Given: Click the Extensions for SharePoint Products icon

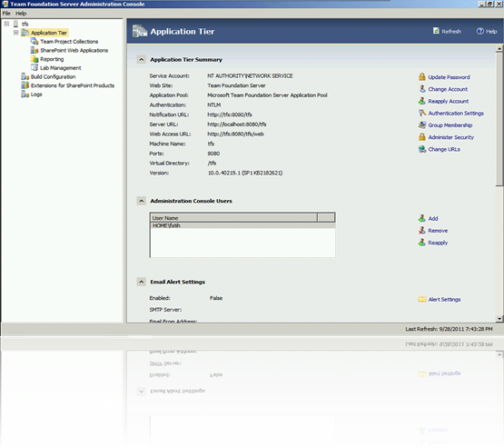Looking at the screenshot, I should [25, 85].
